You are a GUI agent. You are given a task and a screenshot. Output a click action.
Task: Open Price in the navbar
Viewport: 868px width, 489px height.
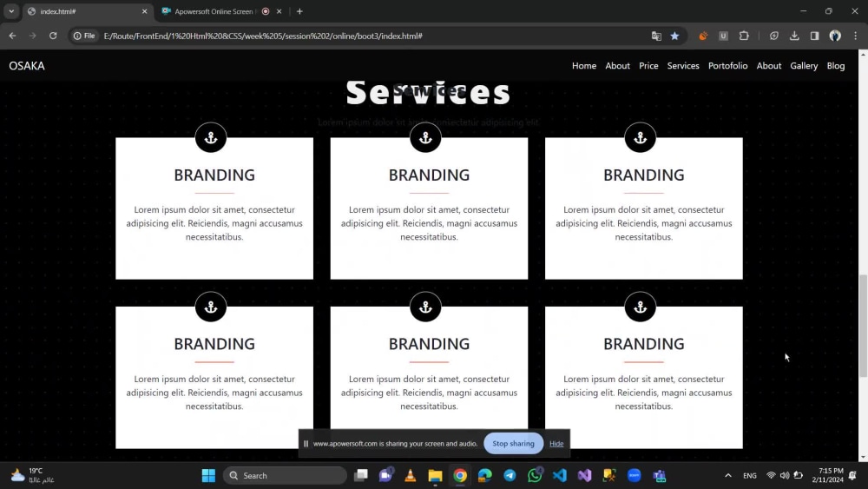pos(648,65)
